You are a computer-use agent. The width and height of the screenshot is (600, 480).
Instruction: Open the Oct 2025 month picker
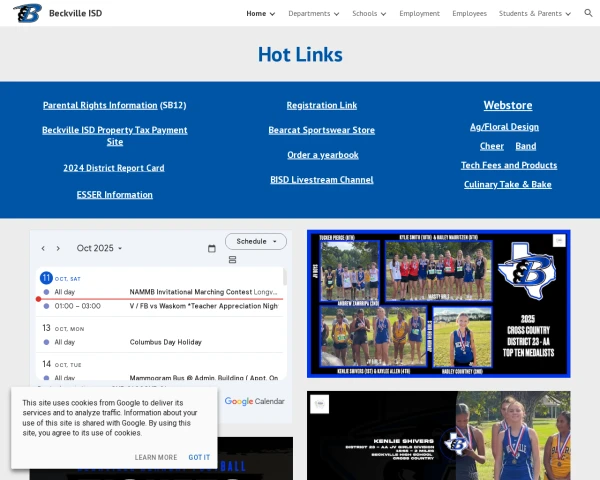(x=99, y=248)
